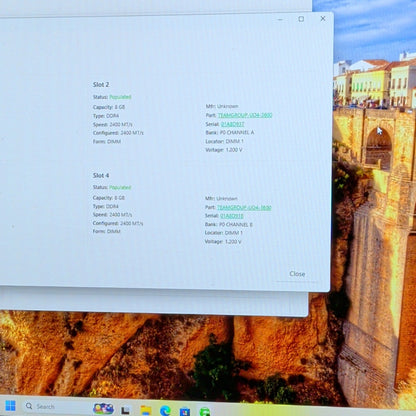
Task: Open the green circular app on the taskbar
Action: [205, 412]
